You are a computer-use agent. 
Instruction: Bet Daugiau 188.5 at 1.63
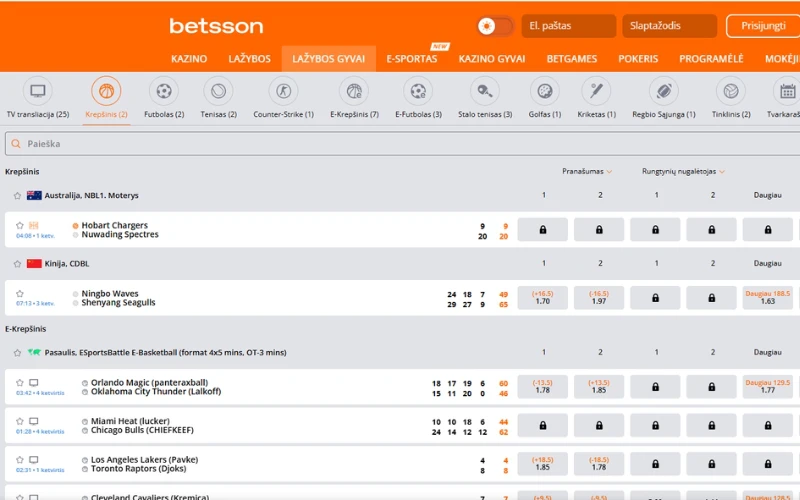coord(768,297)
